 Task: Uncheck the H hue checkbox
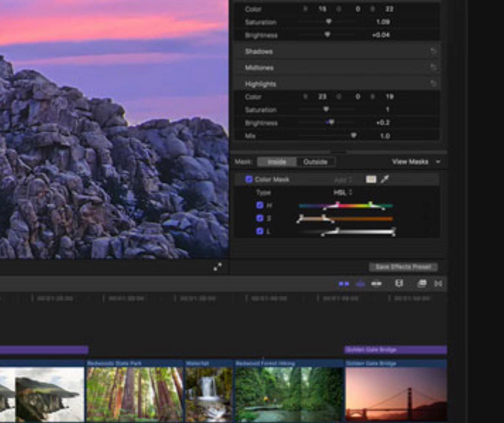[260, 205]
